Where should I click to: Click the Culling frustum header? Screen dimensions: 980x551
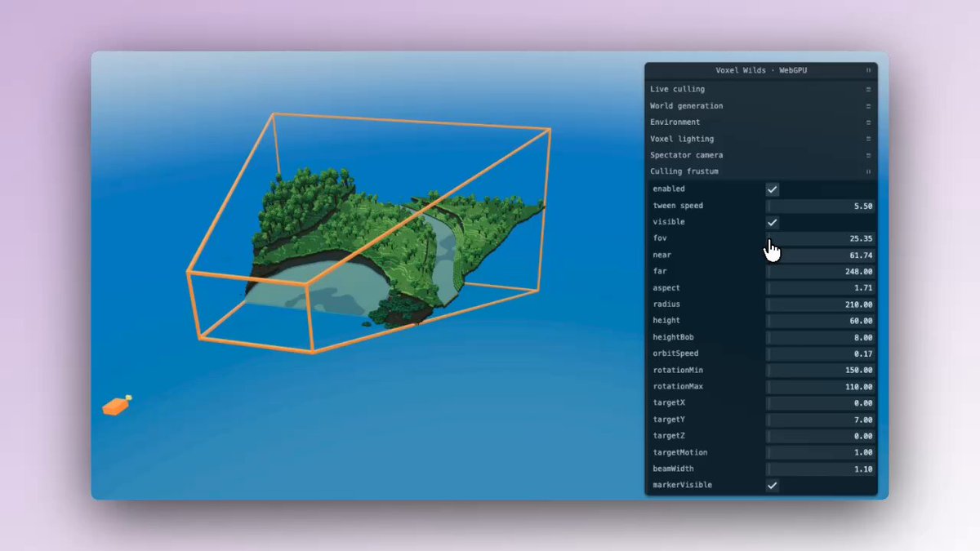(761, 171)
